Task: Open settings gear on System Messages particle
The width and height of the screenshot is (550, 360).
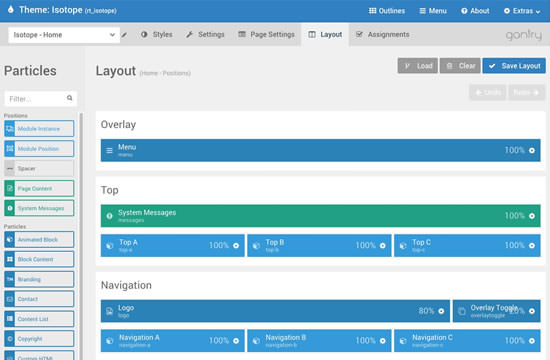Action: point(532,216)
